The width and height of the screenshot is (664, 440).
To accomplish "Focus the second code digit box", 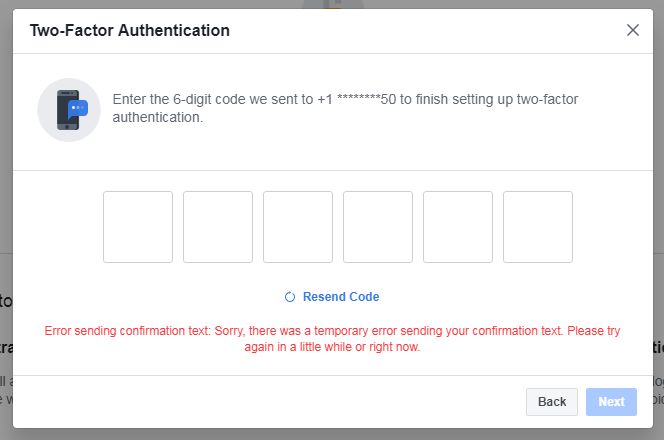I will pyautogui.click(x=218, y=227).
